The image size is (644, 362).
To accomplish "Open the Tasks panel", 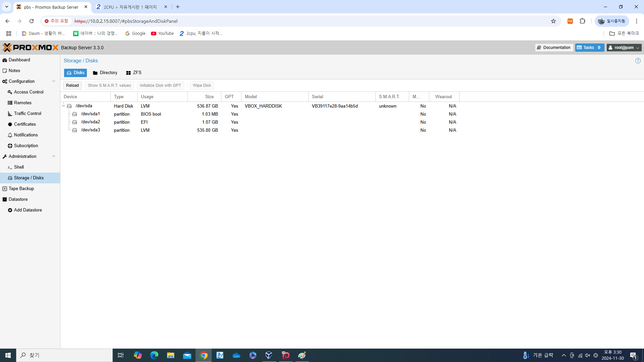I will pyautogui.click(x=590, y=48).
